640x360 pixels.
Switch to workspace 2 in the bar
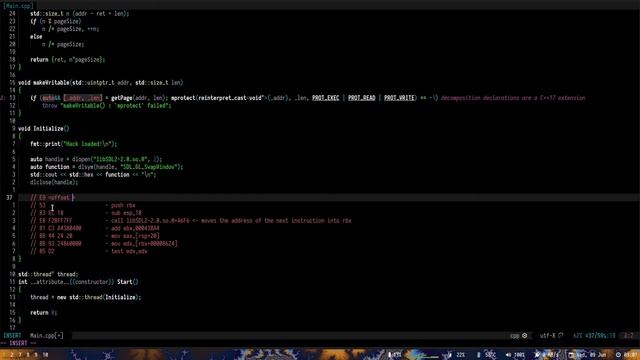(x=12, y=355)
